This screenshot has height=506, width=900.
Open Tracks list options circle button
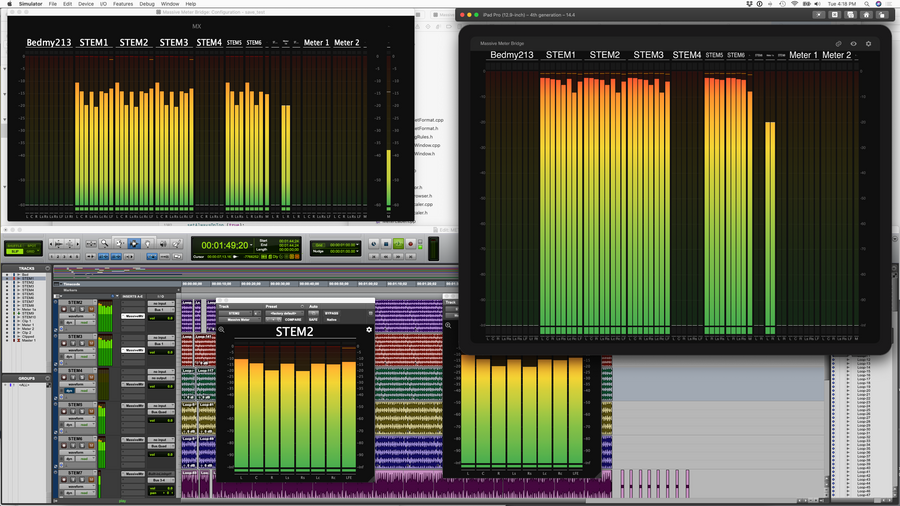point(48,268)
